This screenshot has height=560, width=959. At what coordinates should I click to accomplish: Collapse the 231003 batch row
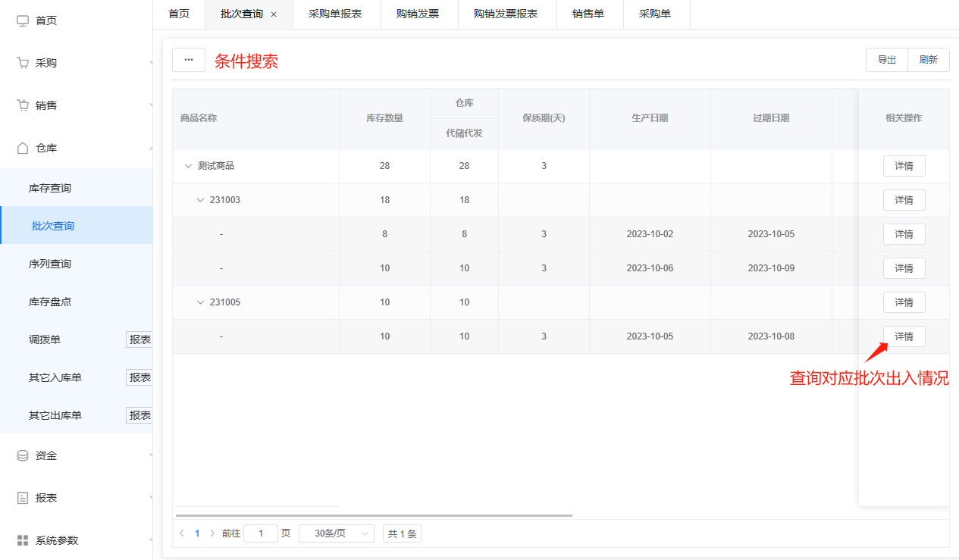(x=200, y=200)
